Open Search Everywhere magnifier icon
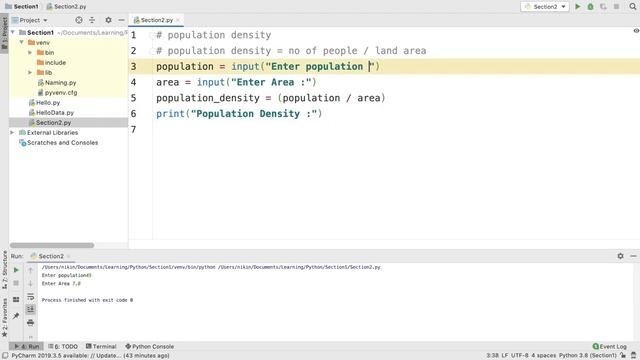The width and height of the screenshot is (640, 360). pyautogui.click(x=633, y=7)
